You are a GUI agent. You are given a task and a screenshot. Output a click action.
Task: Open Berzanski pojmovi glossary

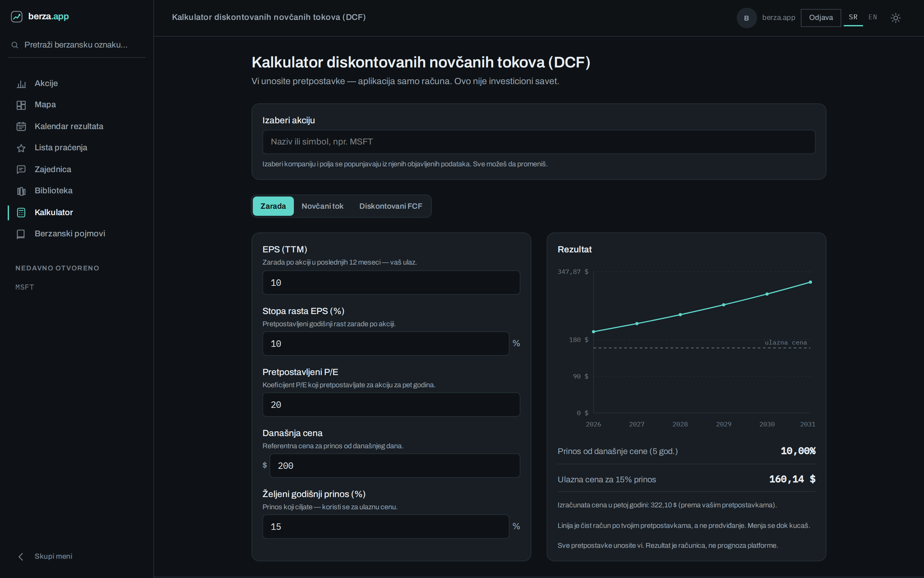coord(76,233)
